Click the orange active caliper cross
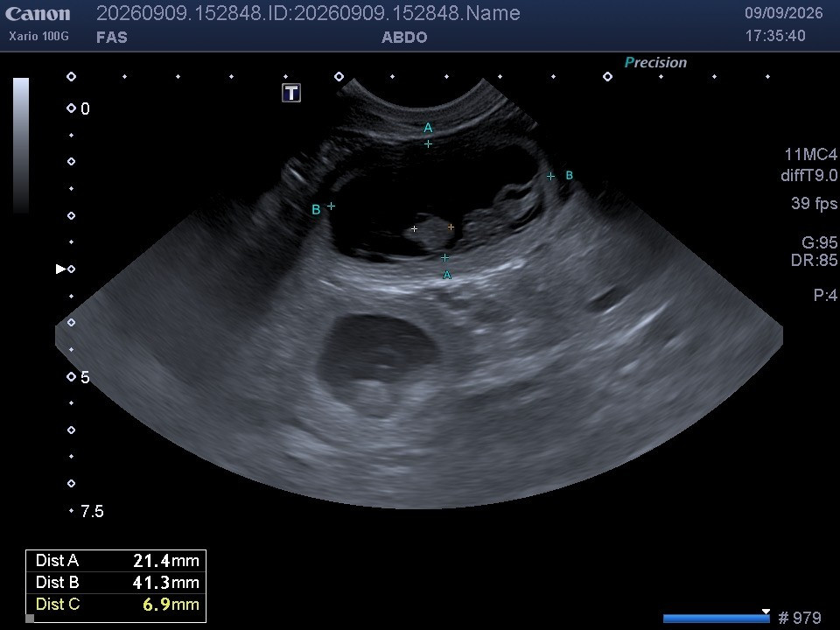 pyautogui.click(x=451, y=227)
